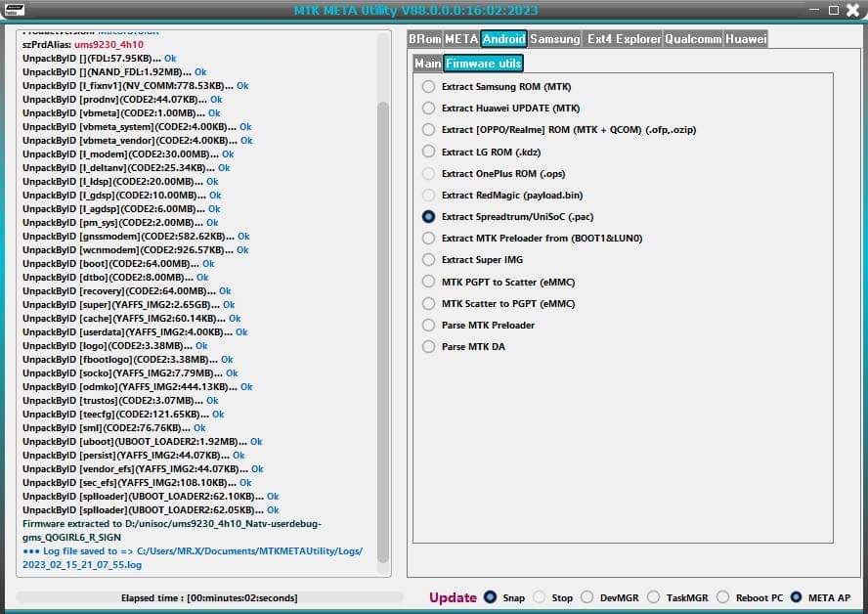Select Extract Spreadtrum/UniSoC (.pac) radio
The height and width of the screenshot is (614, 868).
[428, 216]
